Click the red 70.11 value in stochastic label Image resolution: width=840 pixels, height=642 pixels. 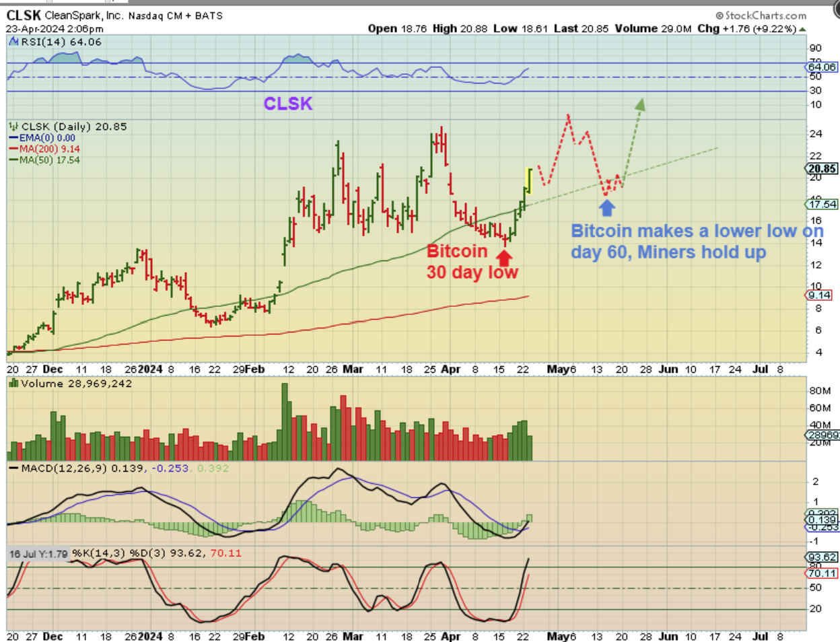click(x=225, y=553)
